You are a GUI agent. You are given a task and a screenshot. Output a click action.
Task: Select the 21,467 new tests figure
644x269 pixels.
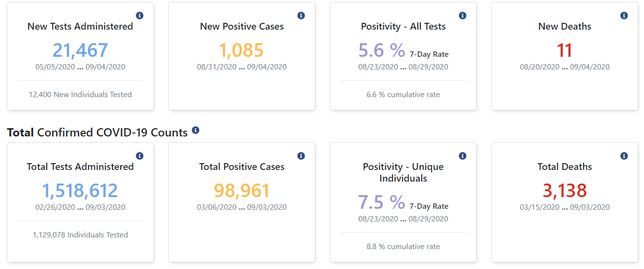coord(80,50)
